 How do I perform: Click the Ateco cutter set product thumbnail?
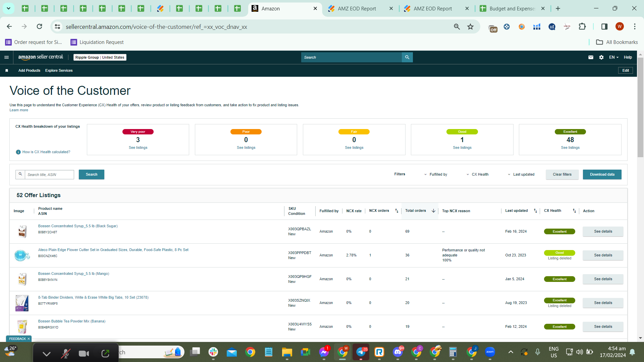[x=22, y=255]
